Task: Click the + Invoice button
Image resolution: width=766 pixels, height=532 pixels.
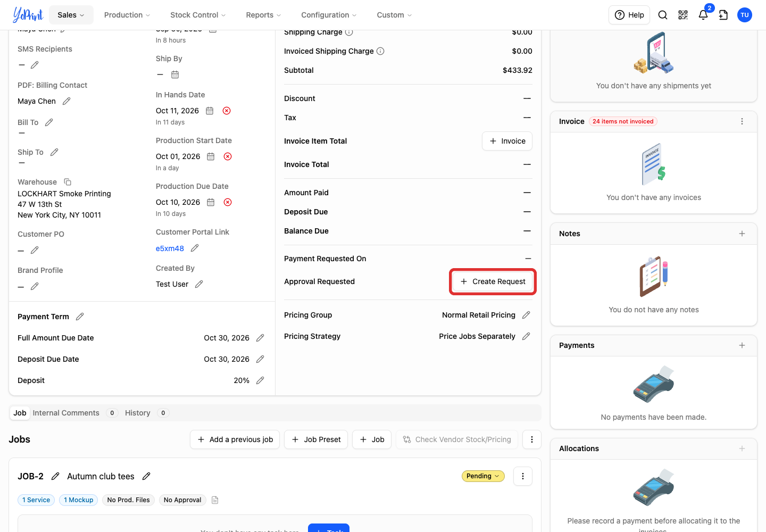Action: (507, 141)
